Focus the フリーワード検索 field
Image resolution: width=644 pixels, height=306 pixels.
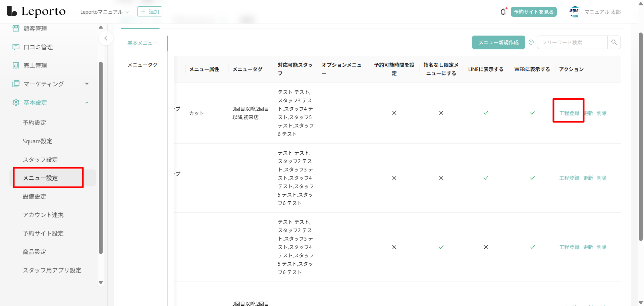coord(572,42)
